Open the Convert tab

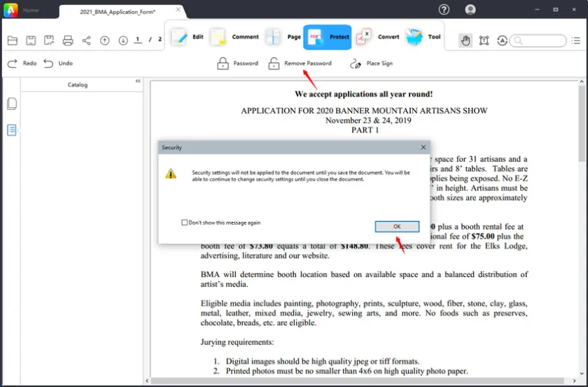[377, 37]
